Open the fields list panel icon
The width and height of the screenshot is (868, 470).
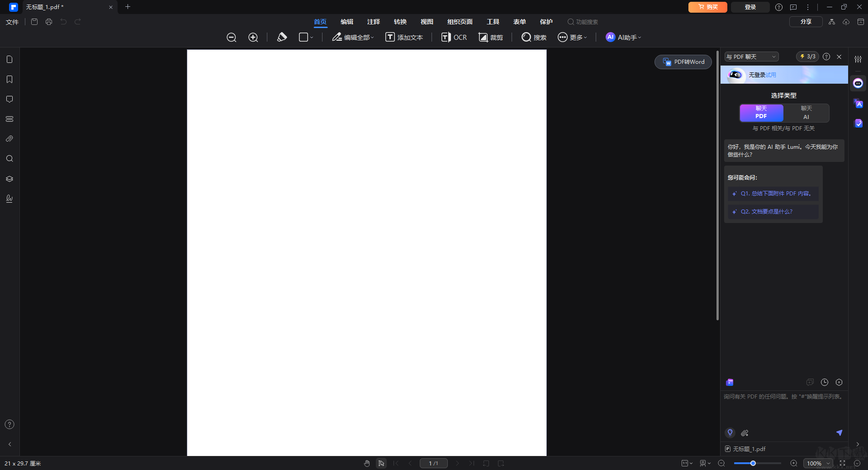click(x=9, y=119)
